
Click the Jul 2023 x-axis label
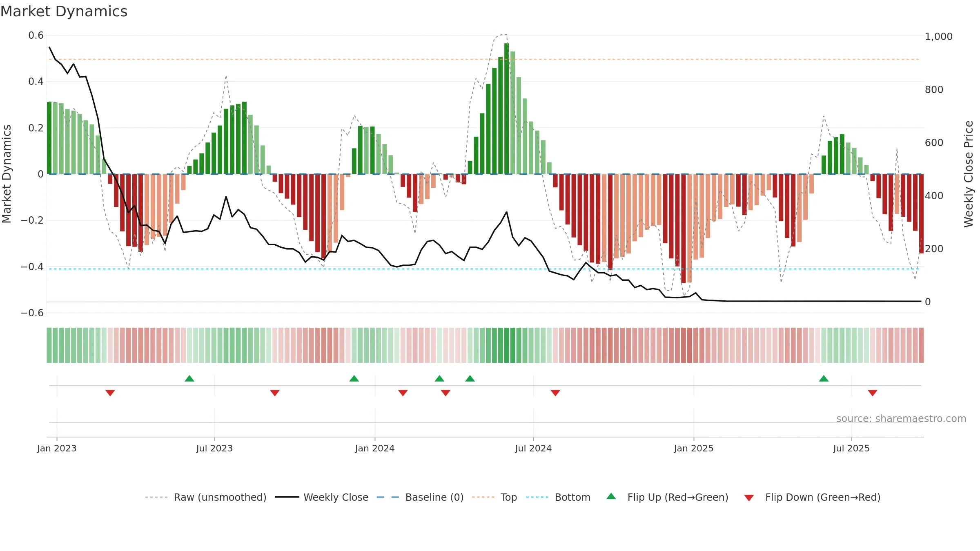tap(214, 448)
